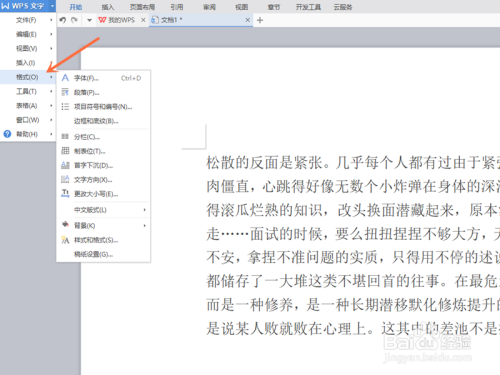Select the highlighted 格式(O) menu
500x375 pixels.
click(28, 77)
